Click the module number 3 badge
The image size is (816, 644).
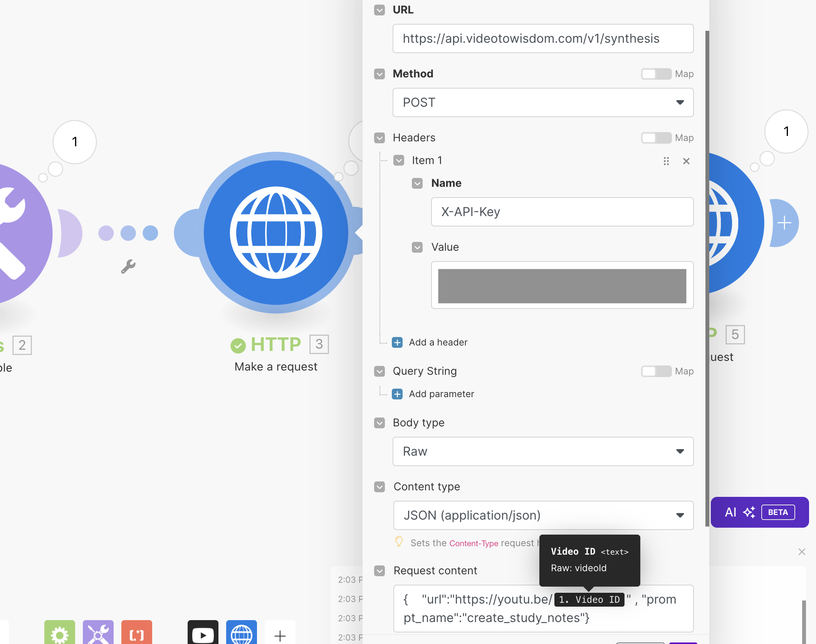319,344
